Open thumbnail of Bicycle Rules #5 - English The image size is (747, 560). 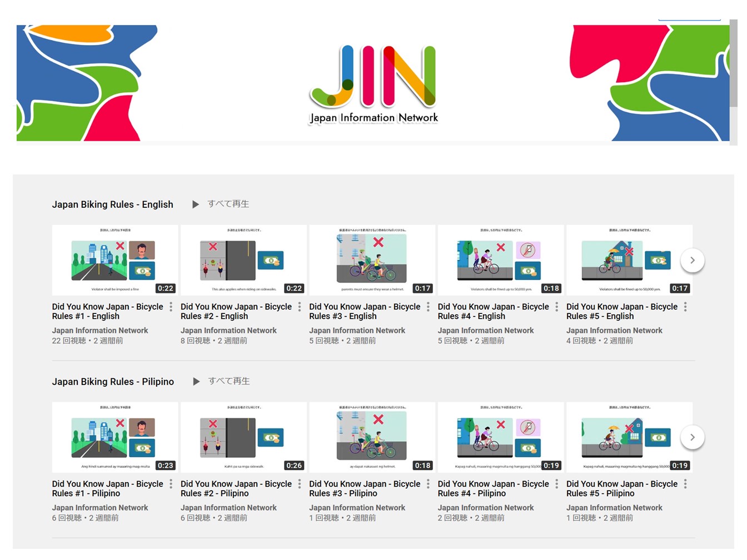click(x=629, y=260)
